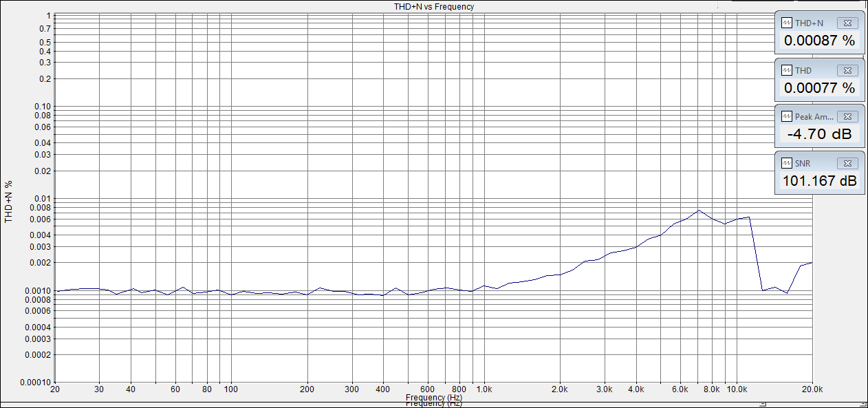Close the Peak Am... meter panel
The height and width of the screenshot is (408, 868).
847,117
